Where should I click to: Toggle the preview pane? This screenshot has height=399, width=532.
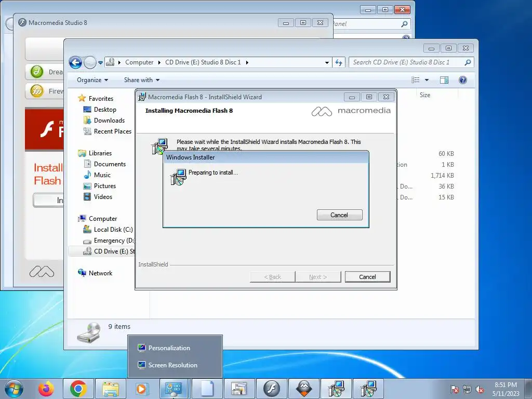coord(444,80)
